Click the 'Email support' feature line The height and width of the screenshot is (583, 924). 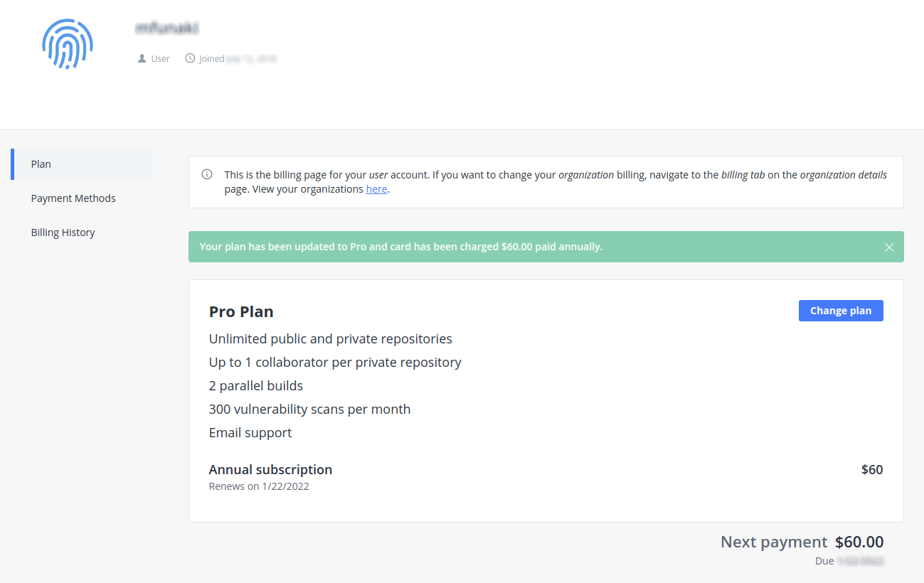[x=250, y=432]
